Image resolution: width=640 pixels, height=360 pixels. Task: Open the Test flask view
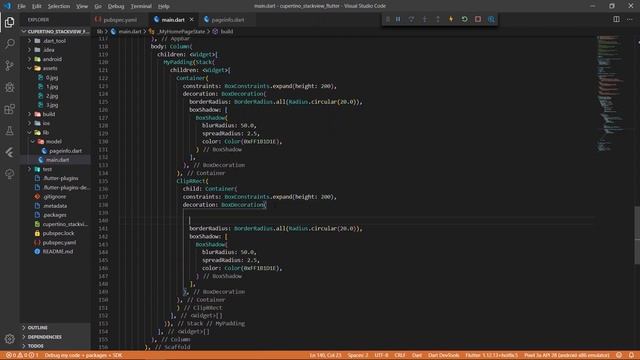pyautogui.click(x=9, y=131)
